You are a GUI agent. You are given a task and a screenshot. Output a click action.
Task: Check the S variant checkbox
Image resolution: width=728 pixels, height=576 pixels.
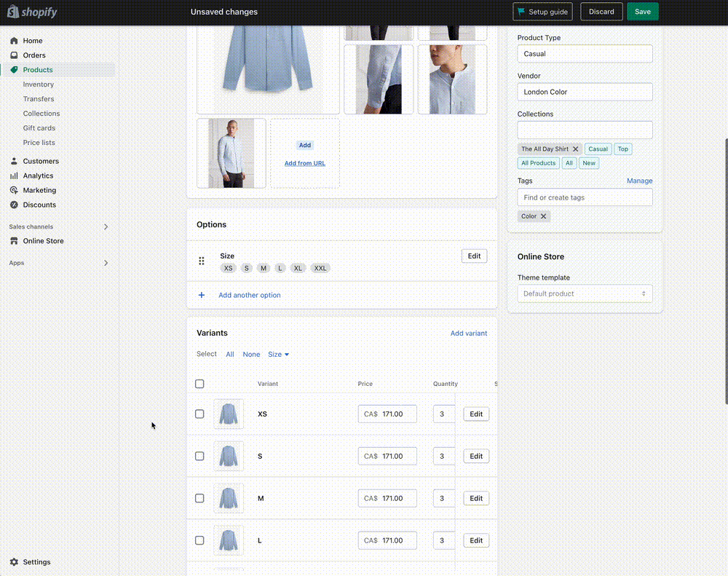(x=199, y=456)
